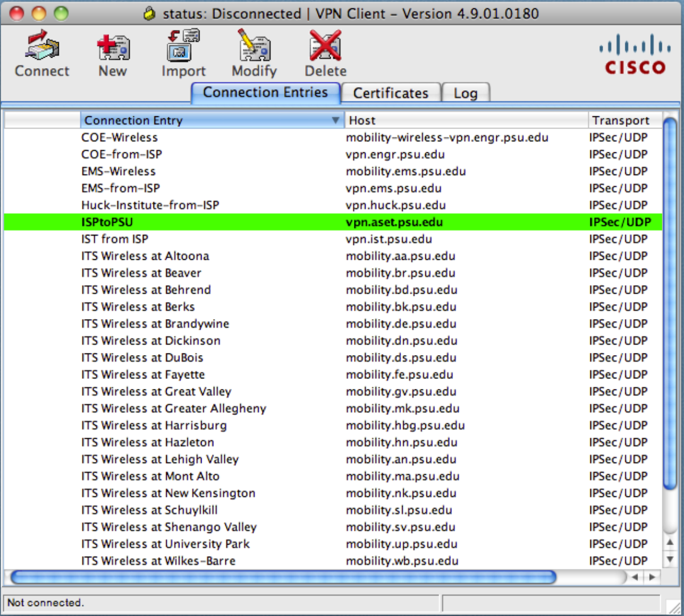Select ITS Wireless at DuBois
Image resolution: width=684 pixels, height=616 pixels.
[x=333, y=358]
